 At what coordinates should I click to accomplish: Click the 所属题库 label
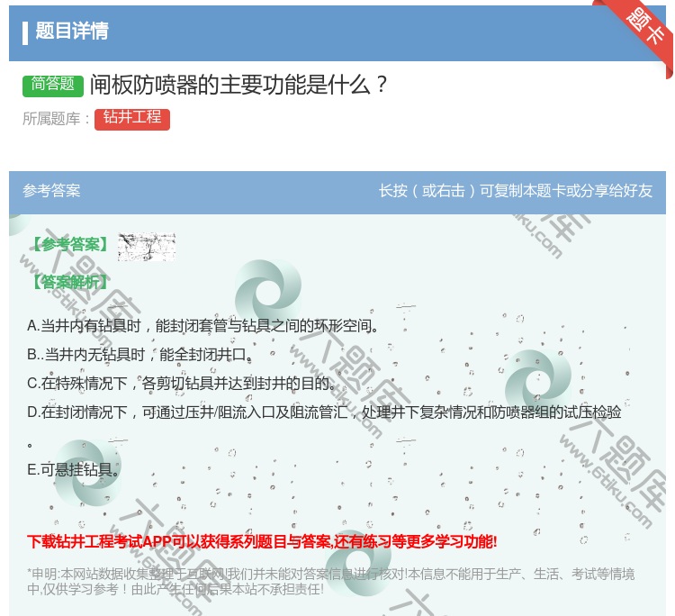[x=56, y=119]
